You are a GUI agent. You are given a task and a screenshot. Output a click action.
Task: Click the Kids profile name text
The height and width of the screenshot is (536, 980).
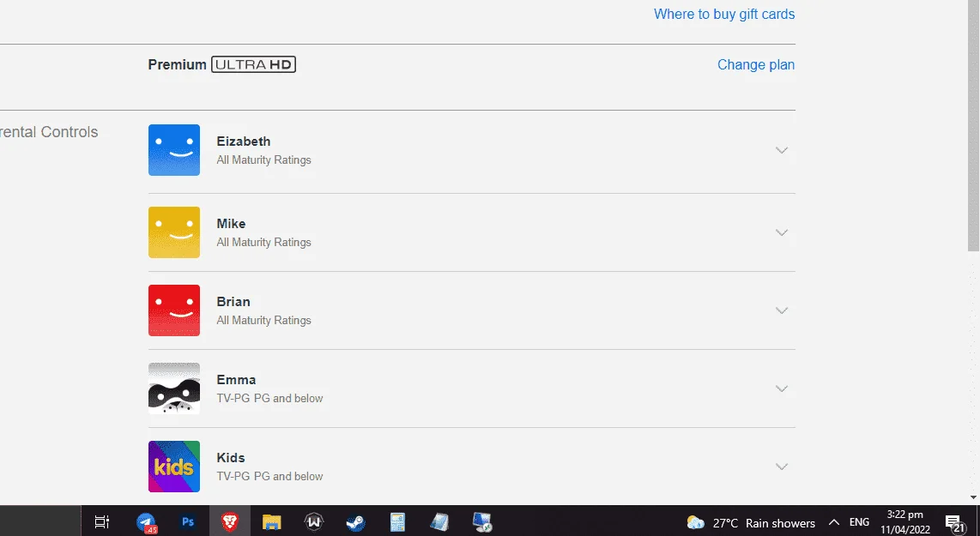pos(231,458)
